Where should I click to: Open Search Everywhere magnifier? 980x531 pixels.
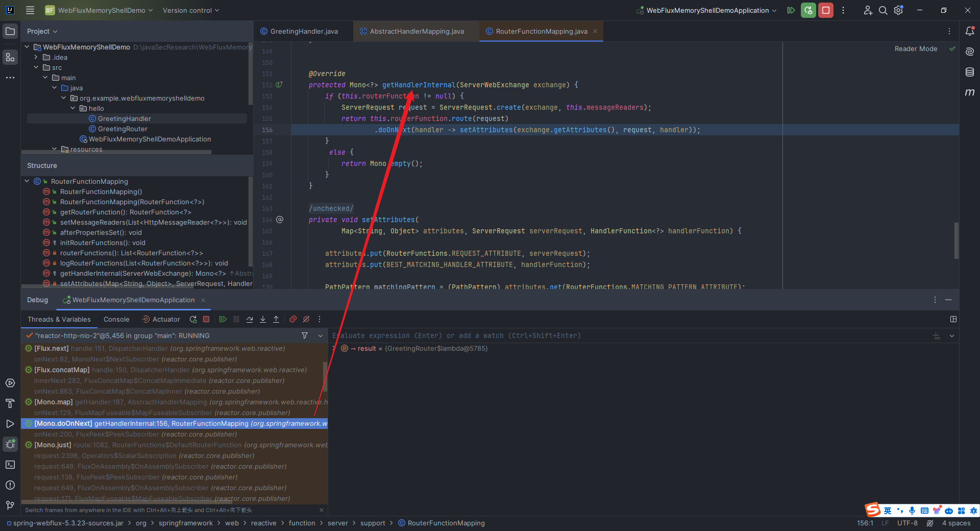(x=883, y=10)
